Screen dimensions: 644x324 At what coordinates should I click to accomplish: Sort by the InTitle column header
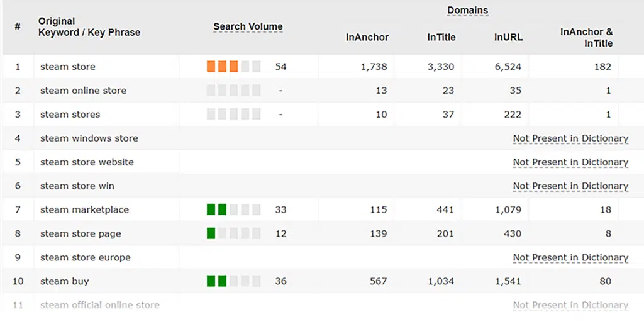[441, 37]
